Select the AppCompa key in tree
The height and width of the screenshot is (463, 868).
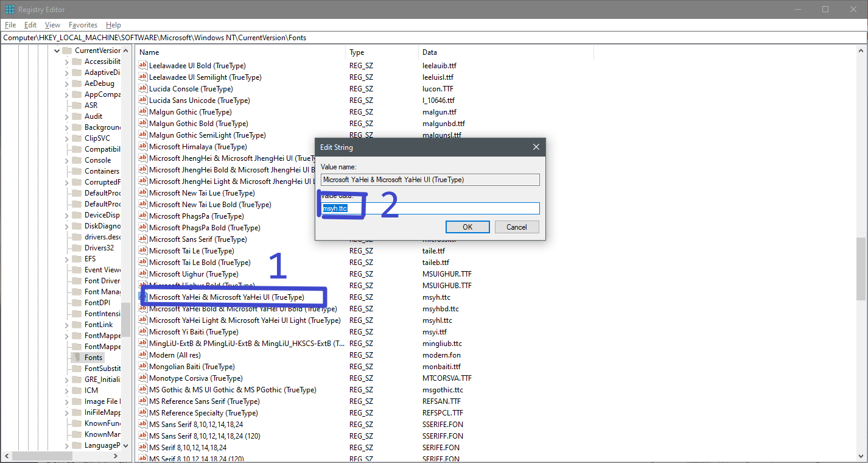pos(102,94)
